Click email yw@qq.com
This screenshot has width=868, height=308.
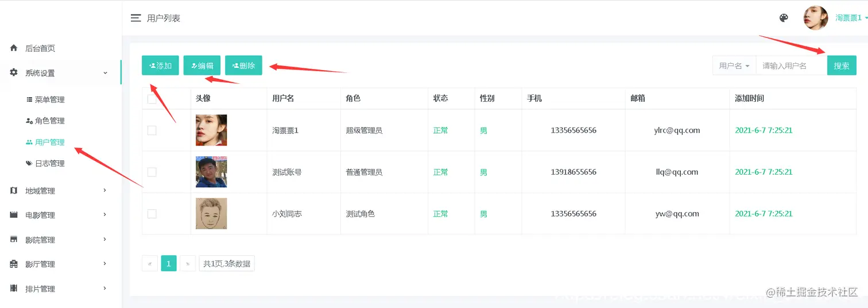677,214
